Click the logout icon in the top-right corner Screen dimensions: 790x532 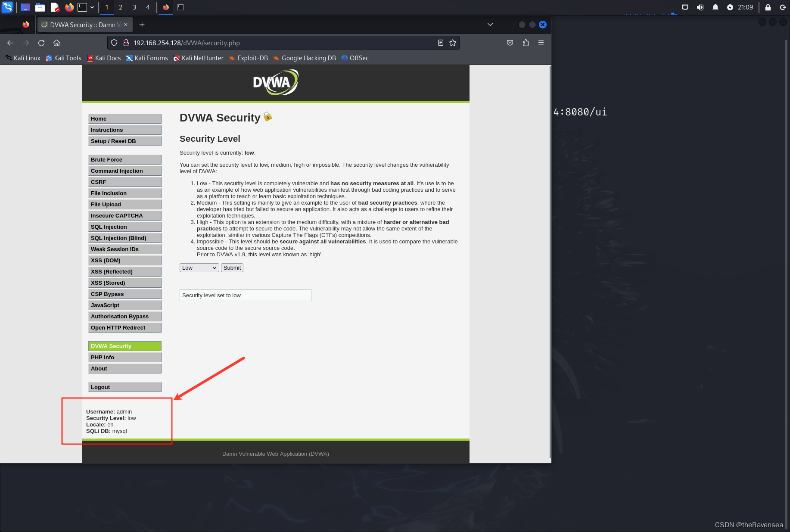[x=783, y=7]
